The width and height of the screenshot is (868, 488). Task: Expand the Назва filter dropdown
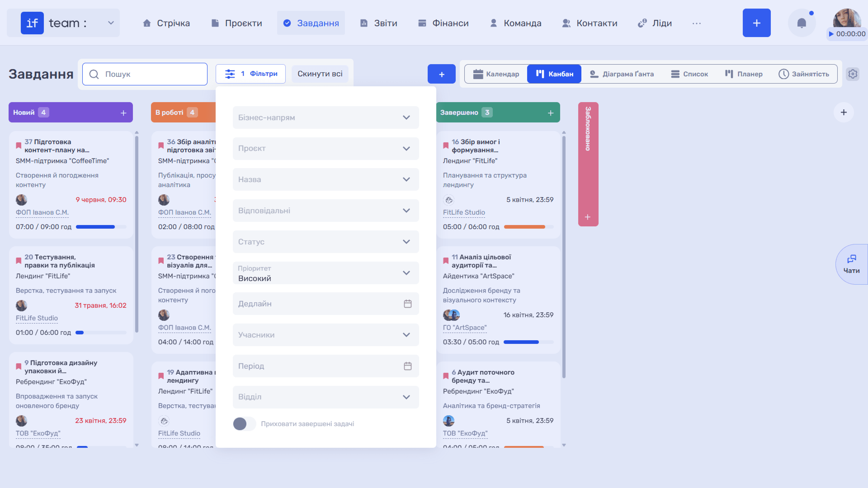click(325, 180)
